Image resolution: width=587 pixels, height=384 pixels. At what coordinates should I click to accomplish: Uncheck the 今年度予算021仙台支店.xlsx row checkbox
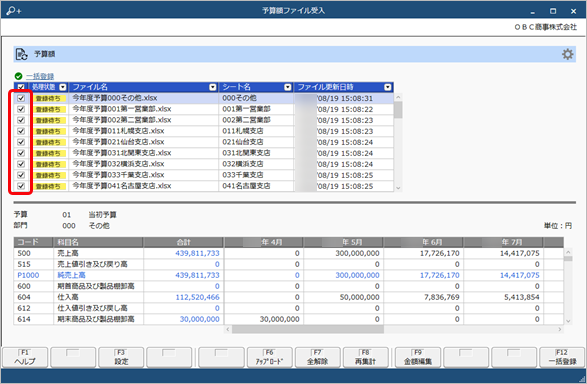click(x=21, y=142)
